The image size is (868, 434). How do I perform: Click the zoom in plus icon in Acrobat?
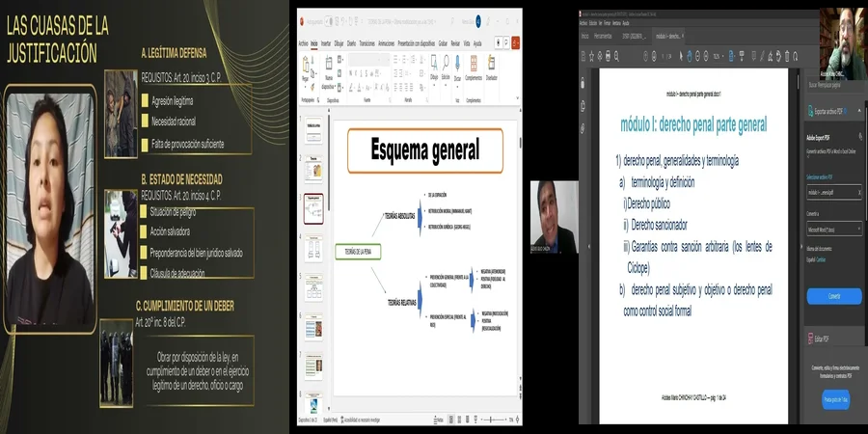(x=706, y=56)
